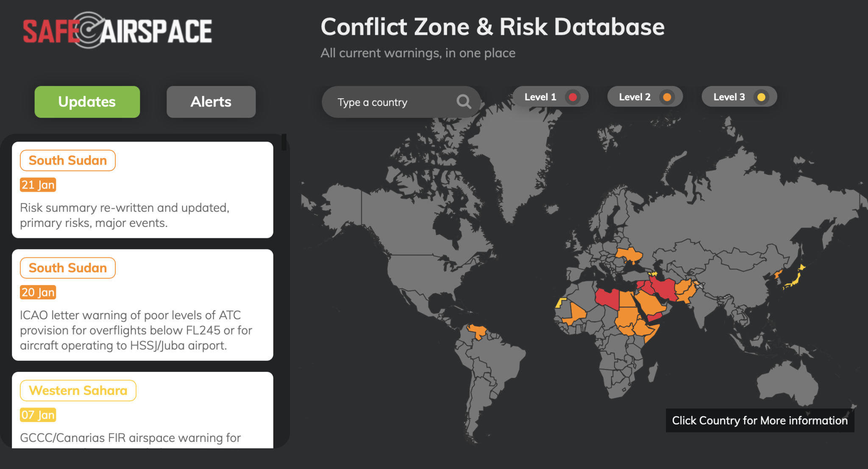Open the first South Sudan tag
The height and width of the screenshot is (469, 868).
(x=67, y=160)
